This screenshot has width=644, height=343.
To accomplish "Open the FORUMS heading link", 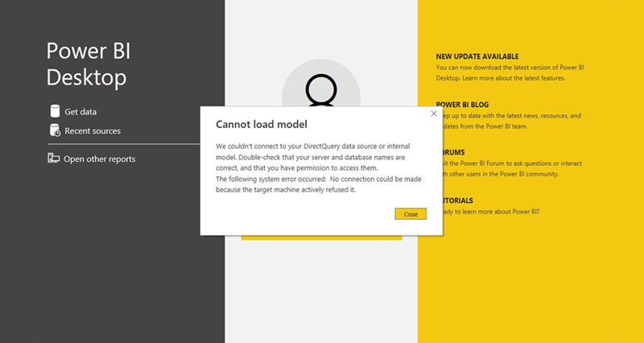I will [x=453, y=152].
